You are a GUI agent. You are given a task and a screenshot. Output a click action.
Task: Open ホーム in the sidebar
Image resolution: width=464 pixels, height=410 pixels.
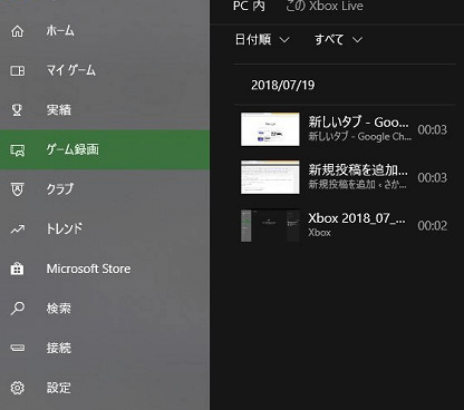coord(60,31)
